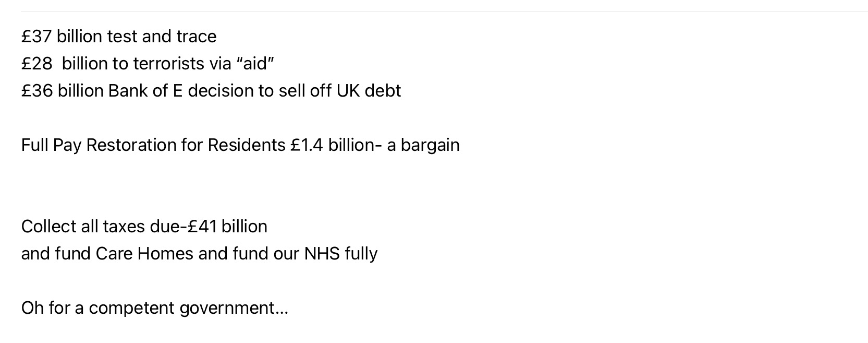Click the words 'Full Pay Restoration'
This screenshot has height=343, width=868.
[99, 145]
